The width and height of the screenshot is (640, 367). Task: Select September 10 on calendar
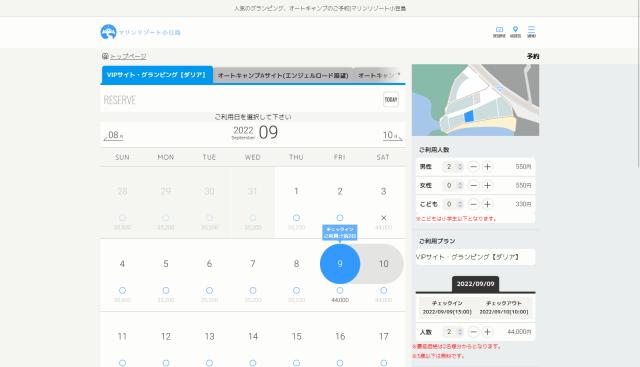(x=383, y=264)
